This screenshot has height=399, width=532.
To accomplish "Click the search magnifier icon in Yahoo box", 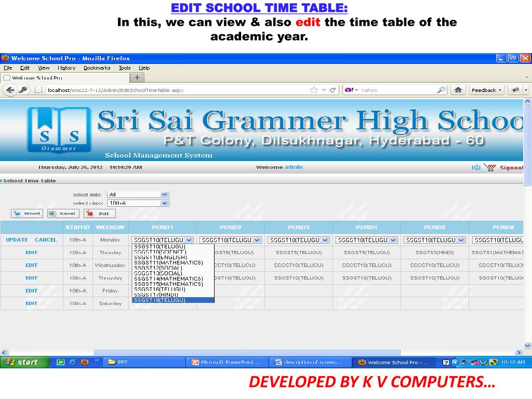I will [441, 90].
